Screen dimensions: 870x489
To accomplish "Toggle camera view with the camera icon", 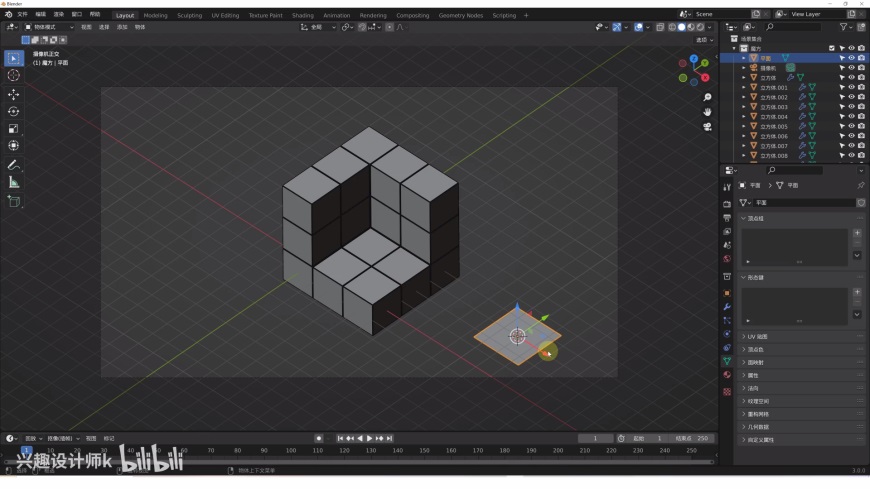I will (707, 127).
